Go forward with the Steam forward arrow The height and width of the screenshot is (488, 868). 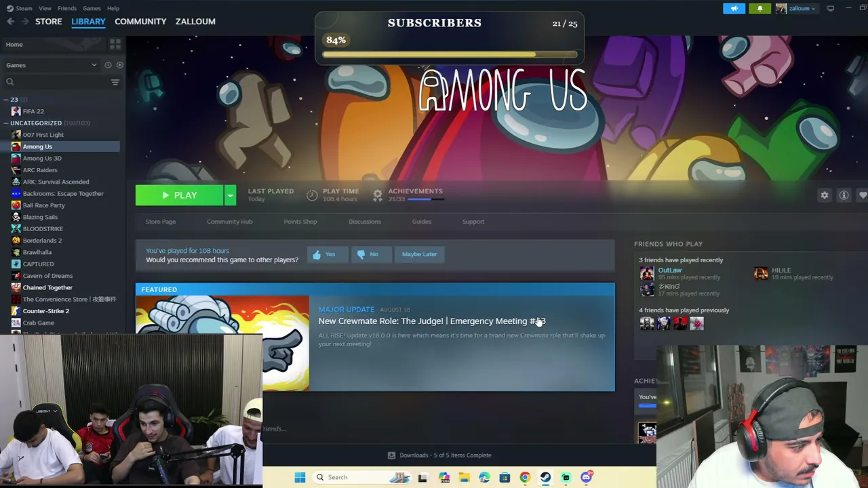tap(25, 22)
